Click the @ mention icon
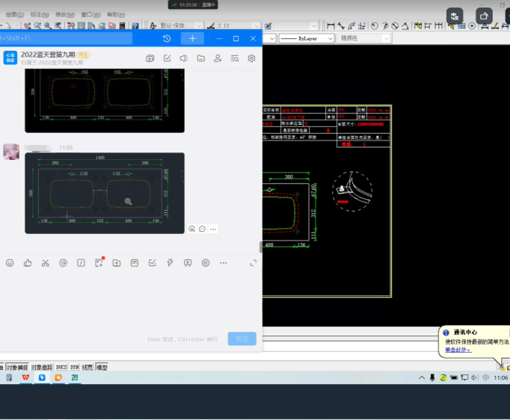Viewport: 510px width, 420px height. click(64, 263)
